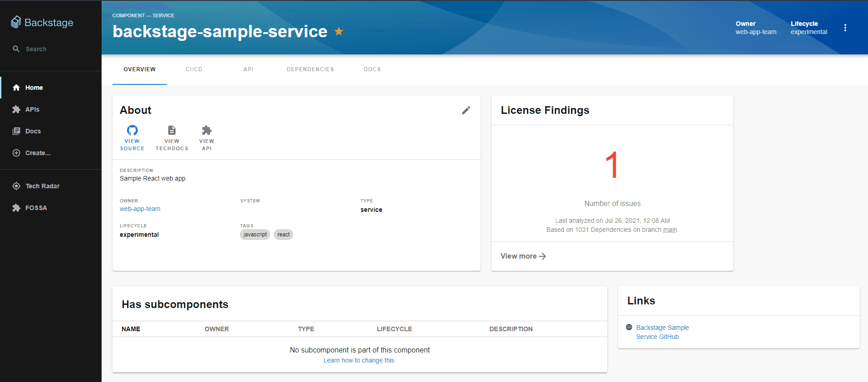The width and height of the screenshot is (868, 382).
Task: Click the pencil edit icon in About card
Action: coord(466,110)
